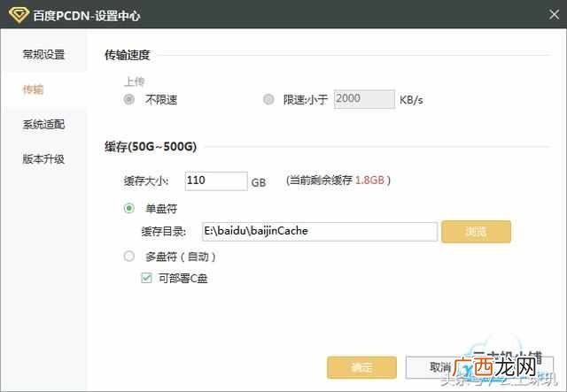Click the 浏览 browse button
This screenshot has height=392, width=567.
click(476, 232)
